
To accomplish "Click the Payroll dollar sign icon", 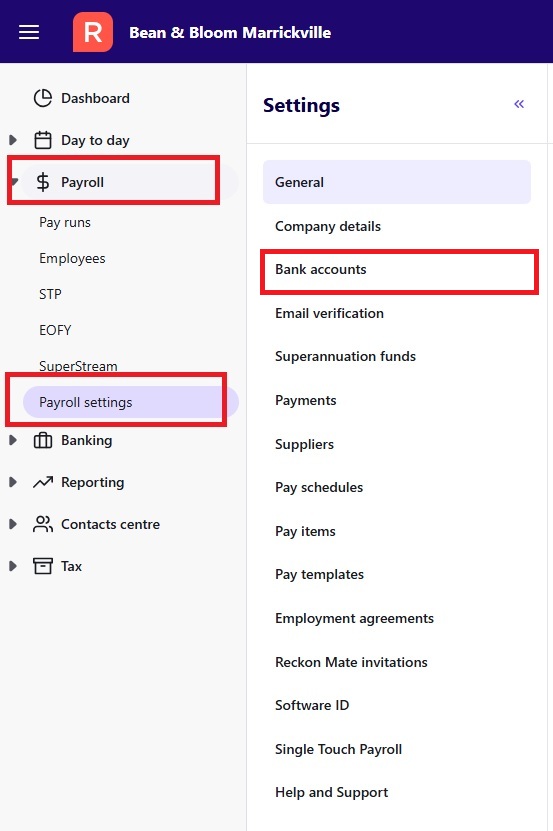I will point(43,182).
